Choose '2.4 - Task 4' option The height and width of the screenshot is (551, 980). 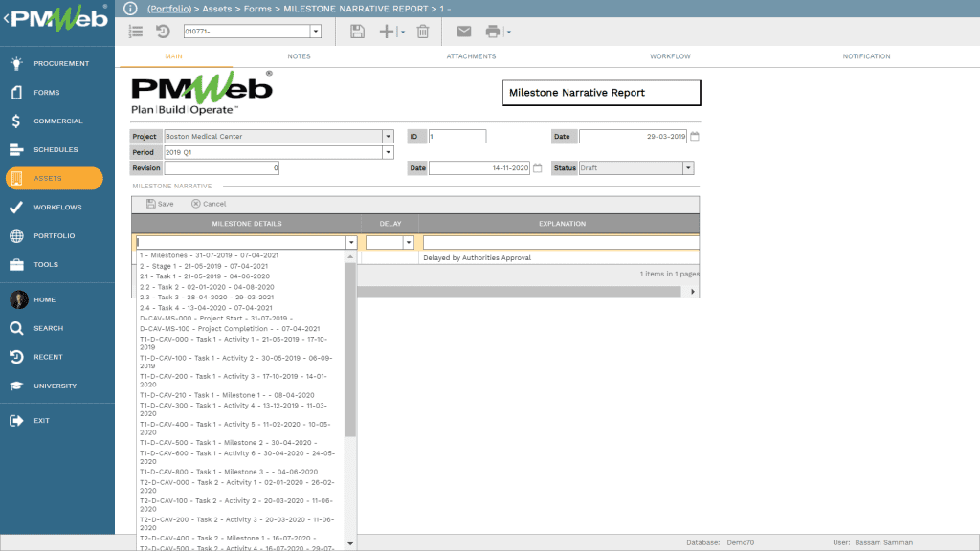207,308
